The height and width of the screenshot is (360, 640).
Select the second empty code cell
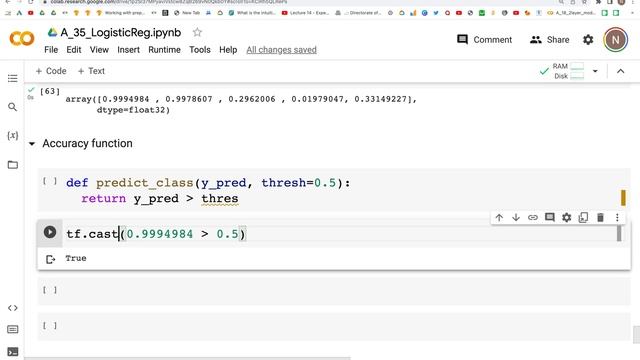coord(334,326)
